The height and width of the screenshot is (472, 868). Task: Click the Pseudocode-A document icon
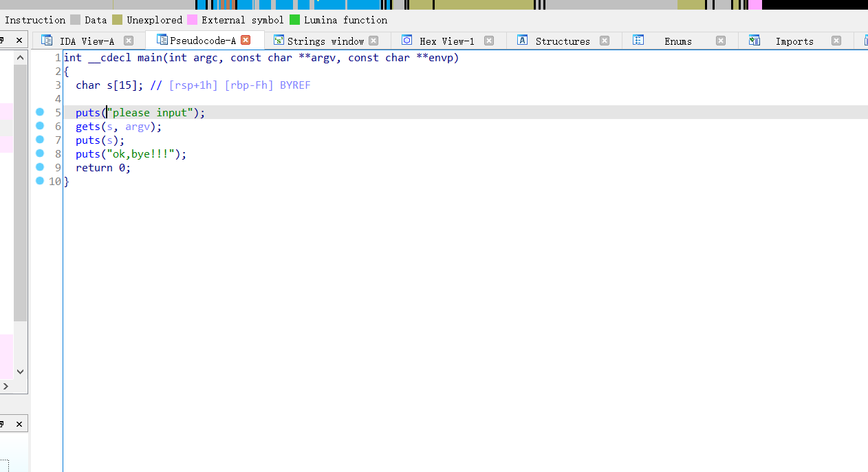[162, 40]
